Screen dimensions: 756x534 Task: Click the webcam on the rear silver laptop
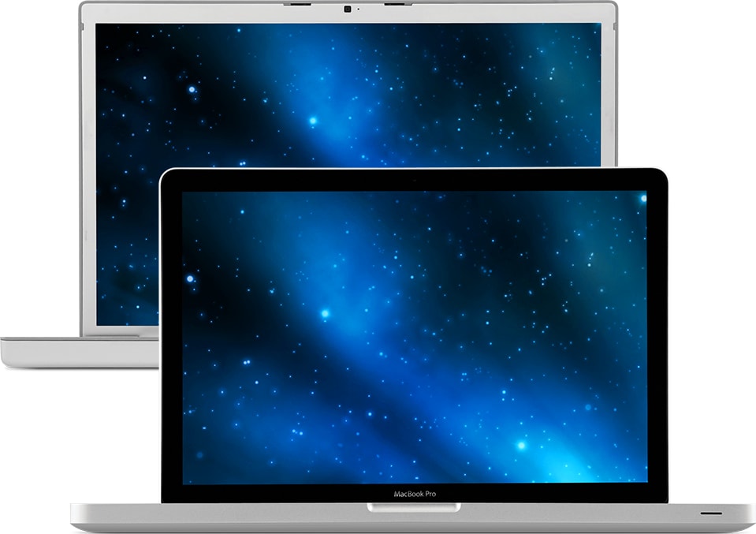347,9
